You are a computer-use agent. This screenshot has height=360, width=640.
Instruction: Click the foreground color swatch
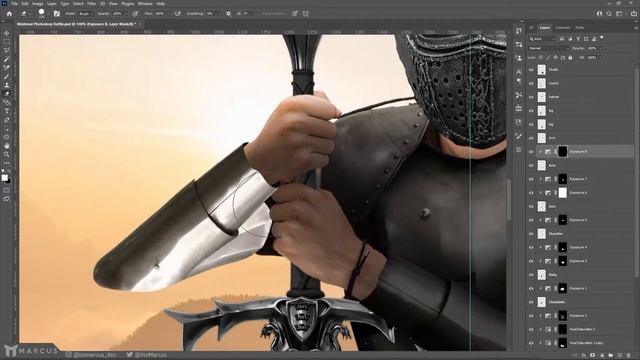pyautogui.click(x=4, y=178)
